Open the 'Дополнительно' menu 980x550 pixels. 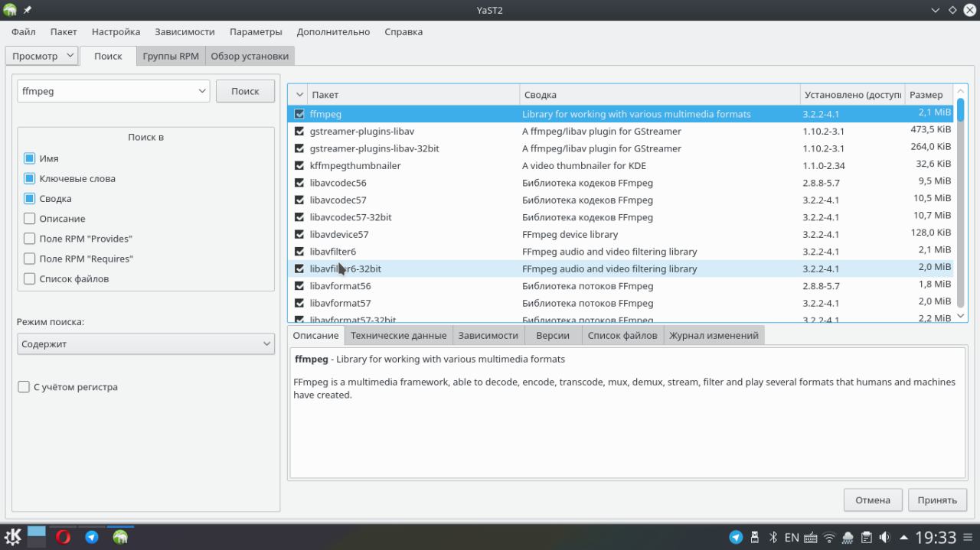click(333, 31)
